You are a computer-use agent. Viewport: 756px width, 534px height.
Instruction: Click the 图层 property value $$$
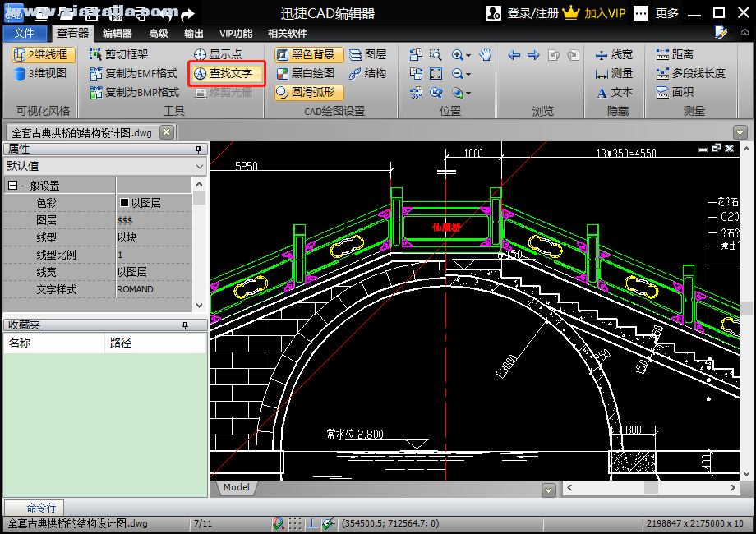[x=125, y=220]
